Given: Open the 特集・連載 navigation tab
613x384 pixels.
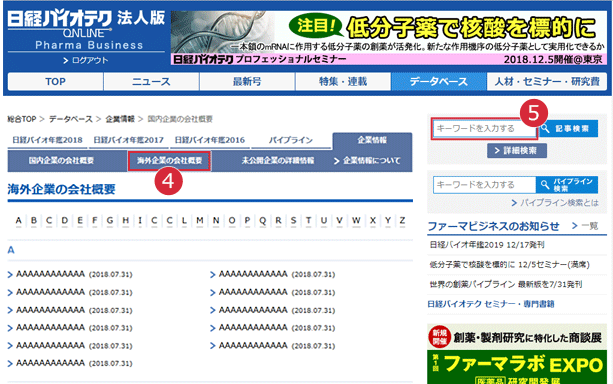Looking at the screenshot, I should coord(343,81).
